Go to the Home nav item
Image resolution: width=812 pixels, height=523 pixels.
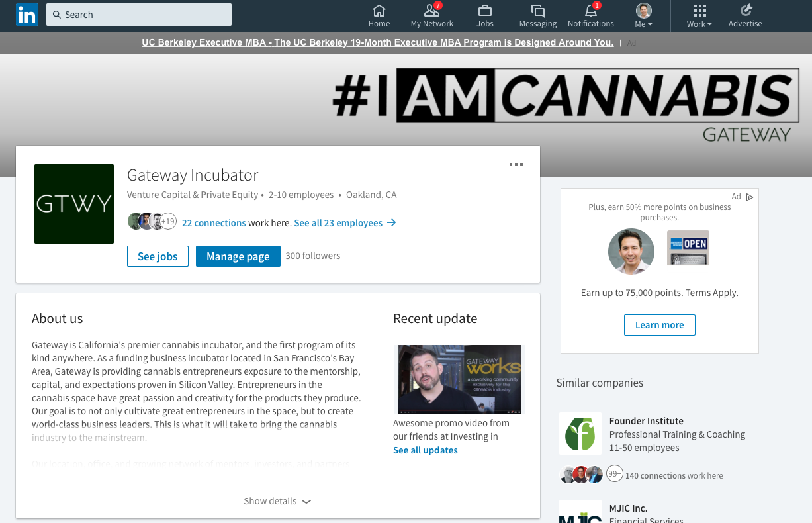(x=379, y=12)
